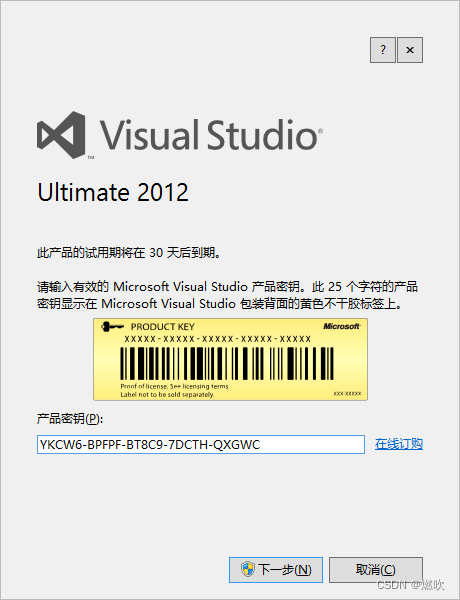Close the product key dialog
This screenshot has height=600, width=460.
410,50
